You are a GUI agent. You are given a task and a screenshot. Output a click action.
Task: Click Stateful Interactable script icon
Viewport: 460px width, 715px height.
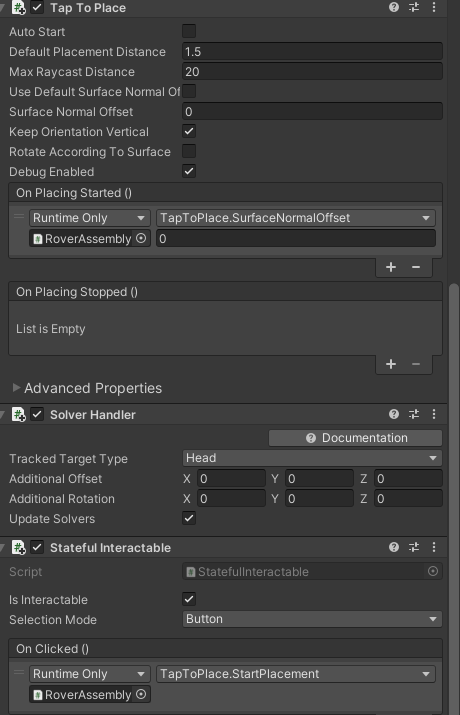18,548
